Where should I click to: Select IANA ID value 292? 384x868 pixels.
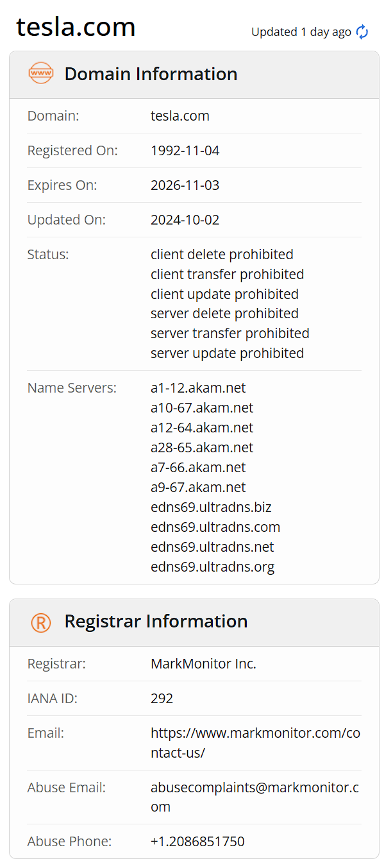(162, 699)
